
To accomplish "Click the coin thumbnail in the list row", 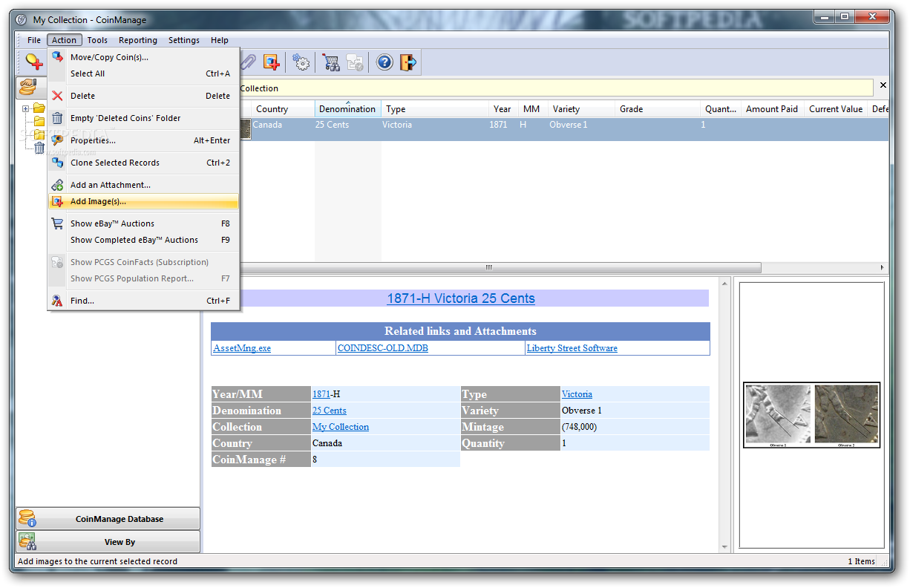I will pos(245,129).
